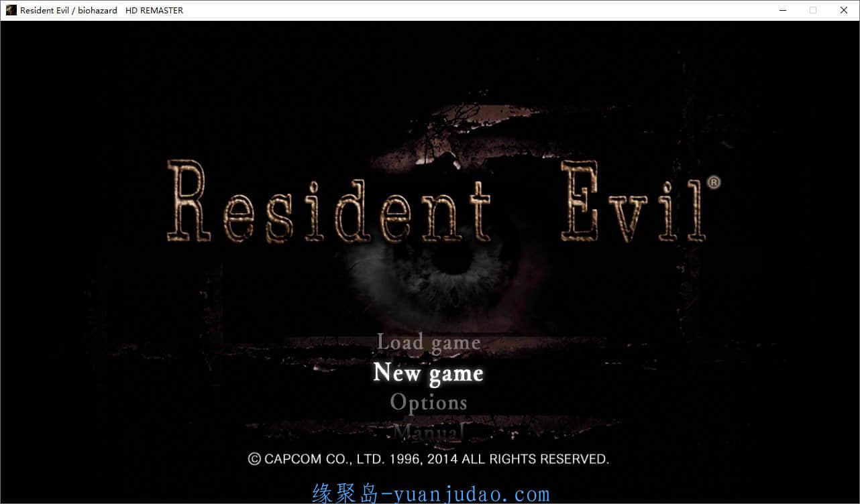Start a New game
The height and width of the screenshot is (504, 860).
(428, 373)
